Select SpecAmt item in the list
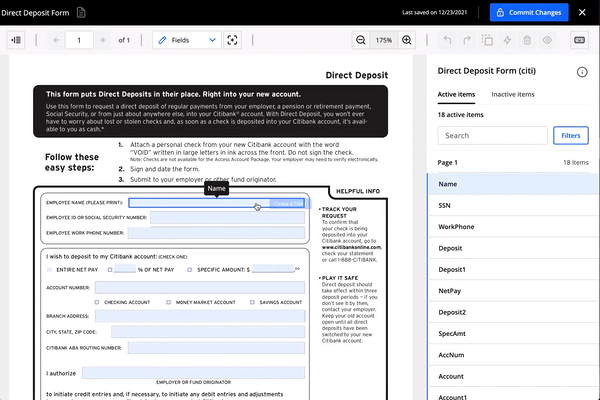The height and width of the screenshot is (400, 600). pos(514,334)
